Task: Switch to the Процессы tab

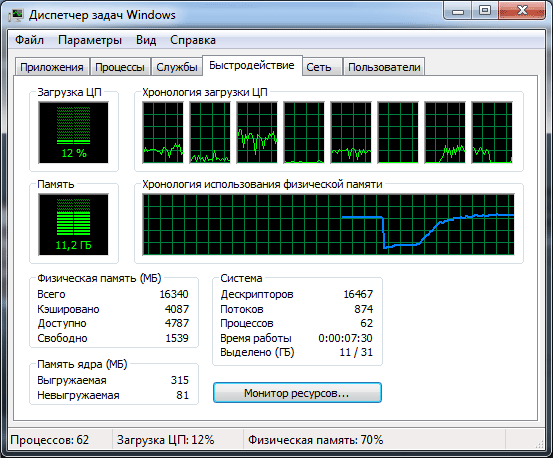Action: pos(120,67)
